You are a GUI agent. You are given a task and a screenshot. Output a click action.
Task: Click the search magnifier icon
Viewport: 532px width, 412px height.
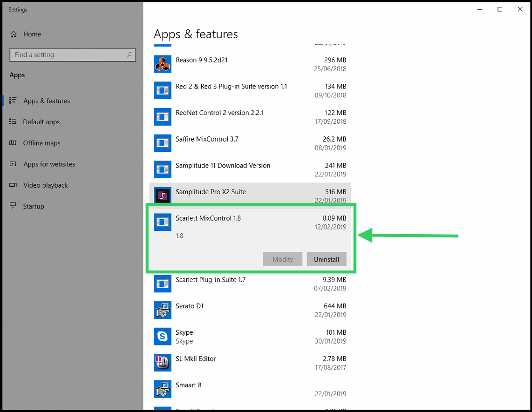click(130, 54)
